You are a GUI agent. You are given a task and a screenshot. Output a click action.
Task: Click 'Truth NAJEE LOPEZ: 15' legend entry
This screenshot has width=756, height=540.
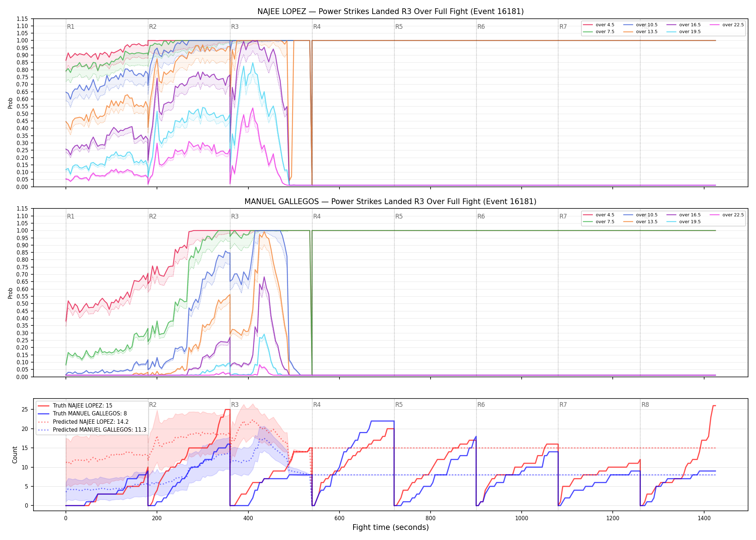(75, 406)
